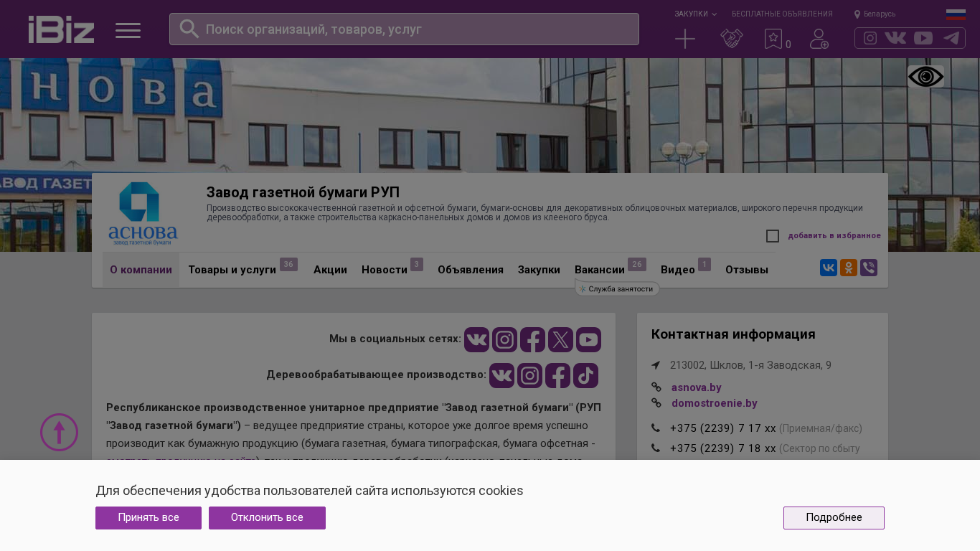
Task: Open X (Twitter) in the social networks row
Action: (560, 339)
